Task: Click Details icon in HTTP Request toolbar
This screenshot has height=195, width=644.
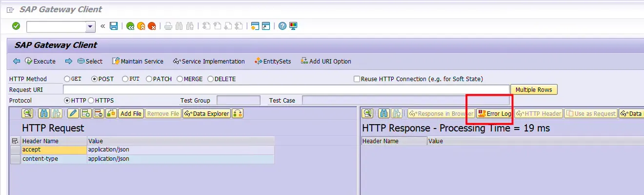Action: pos(27,113)
